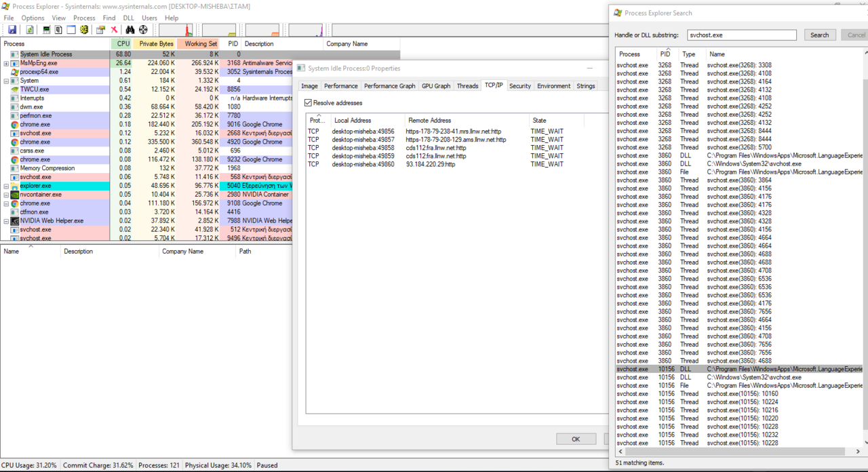Click OK in the Properties dialog
Screen dimensions: 868x472
[x=576, y=439]
